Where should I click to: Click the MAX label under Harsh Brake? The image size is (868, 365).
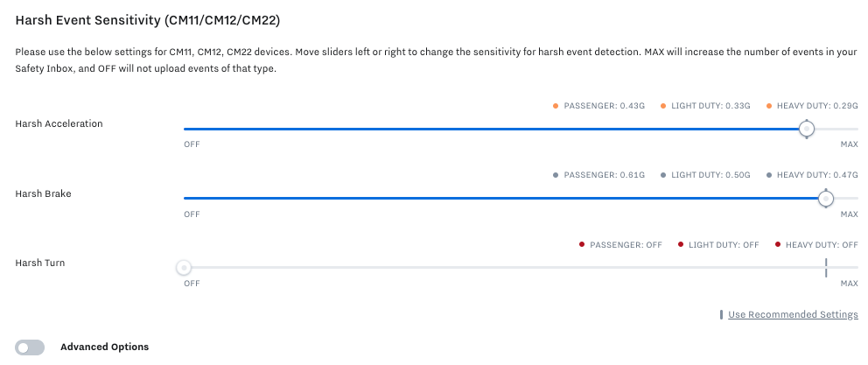pos(849,214)
